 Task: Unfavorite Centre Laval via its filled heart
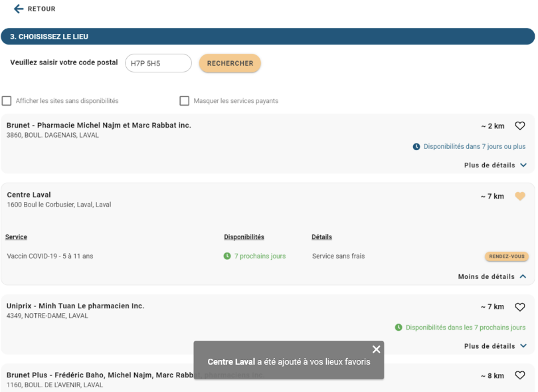(520, 196)
